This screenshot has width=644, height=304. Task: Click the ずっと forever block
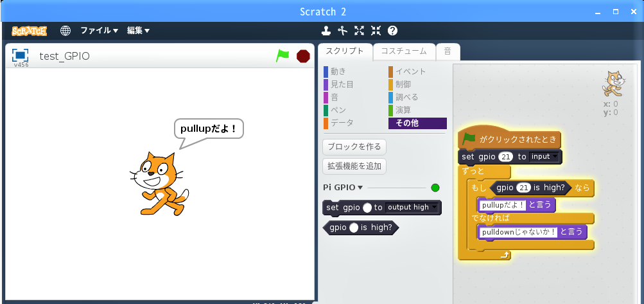(x=473, y=171)
